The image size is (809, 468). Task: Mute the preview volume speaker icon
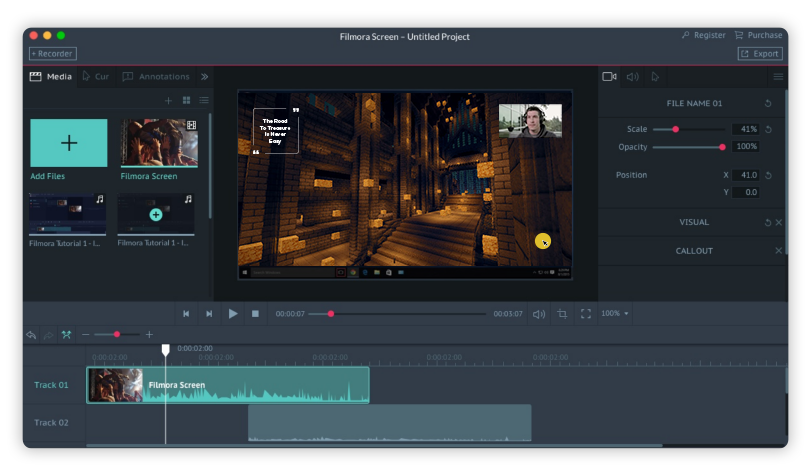coord(539,314)
